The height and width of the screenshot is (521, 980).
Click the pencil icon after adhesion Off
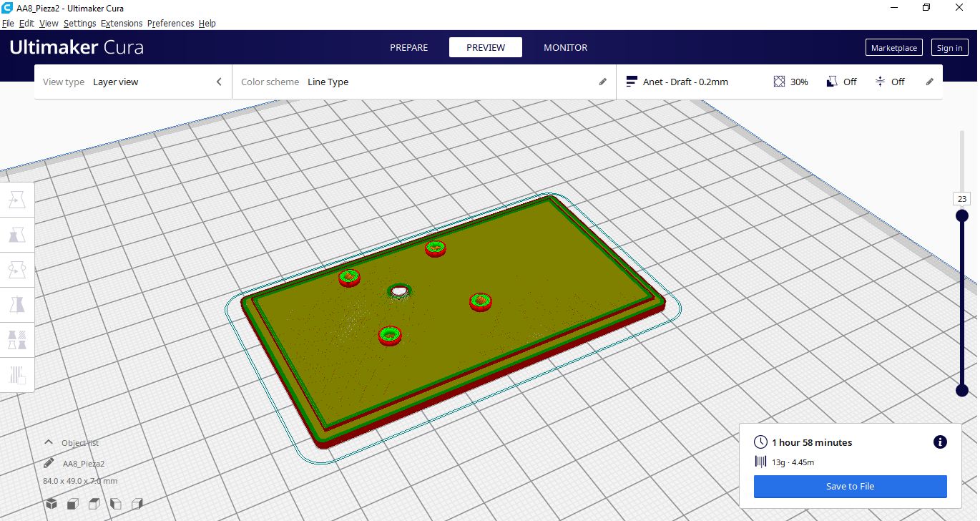930,82
